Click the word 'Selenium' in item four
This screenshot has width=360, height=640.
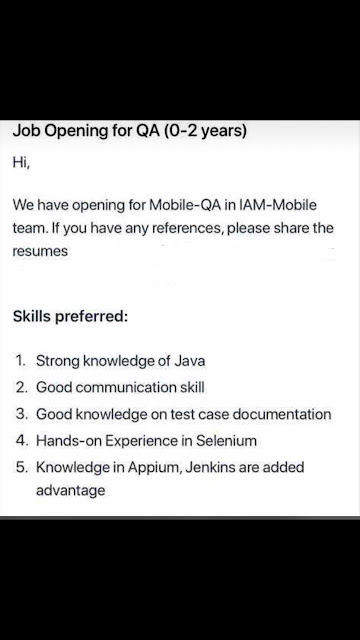(x=226, y=441)
